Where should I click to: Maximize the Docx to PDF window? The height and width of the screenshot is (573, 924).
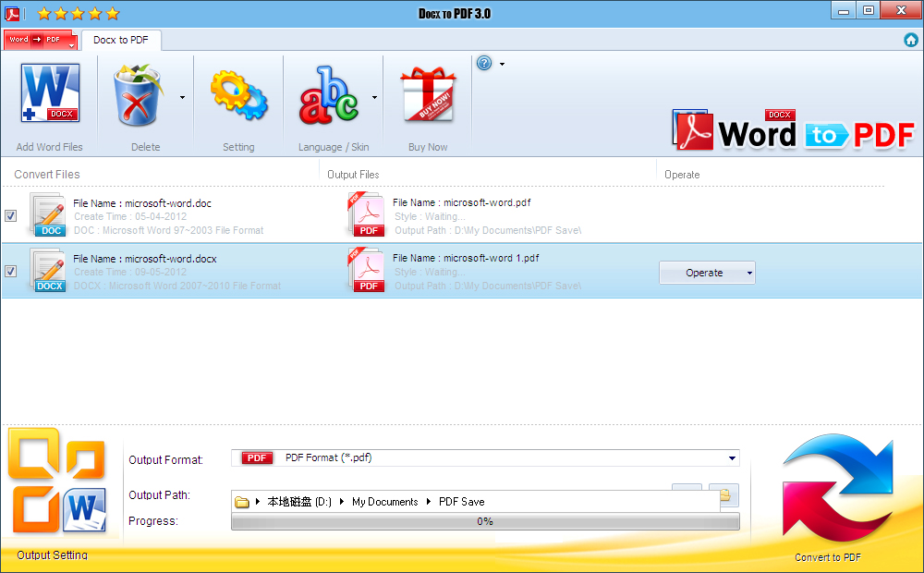[868, 10]
